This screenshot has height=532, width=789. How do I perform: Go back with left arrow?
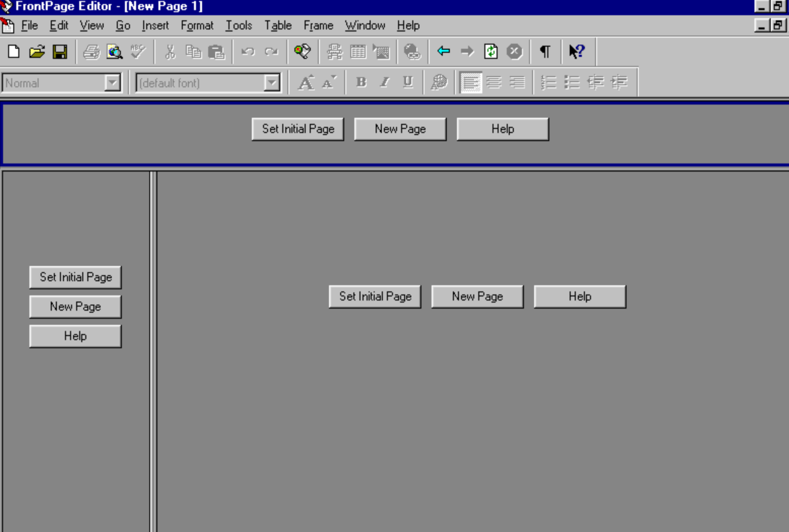click(x=444, y=51)
